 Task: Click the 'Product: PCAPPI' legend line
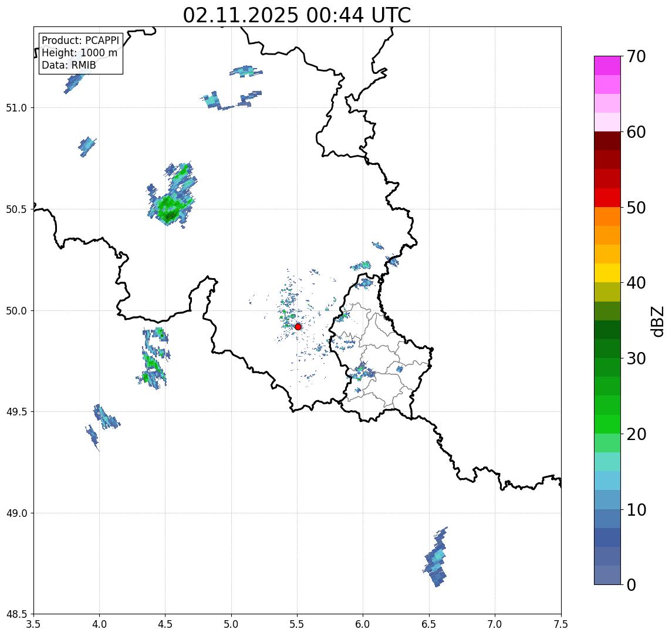(x=80, y=40)
